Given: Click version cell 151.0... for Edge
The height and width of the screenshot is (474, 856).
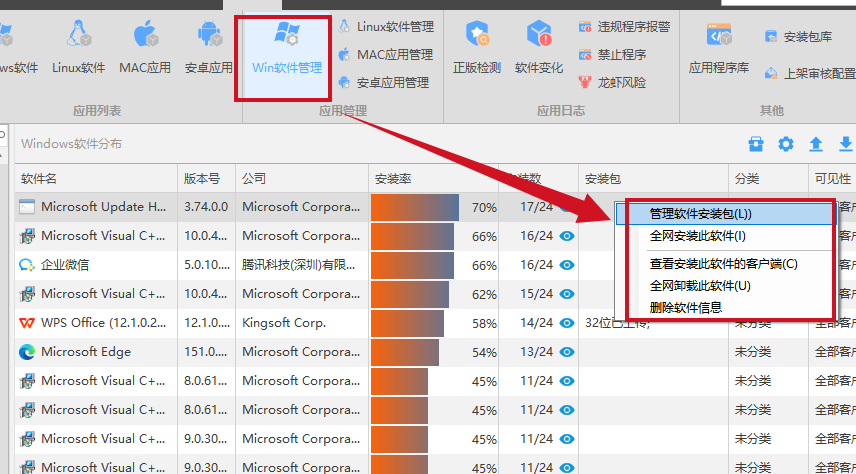Looking at the screenshot, I should click(207, 352).
